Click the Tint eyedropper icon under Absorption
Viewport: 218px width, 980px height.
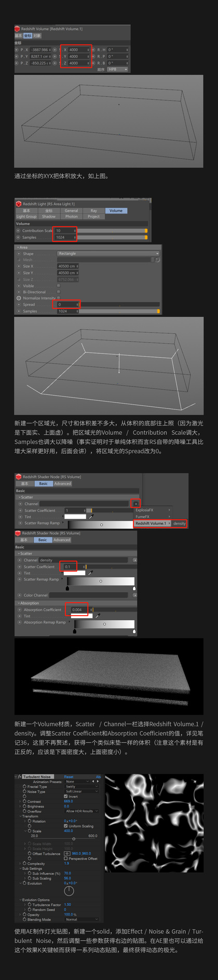pyautogui.click(x=98, y=616)
